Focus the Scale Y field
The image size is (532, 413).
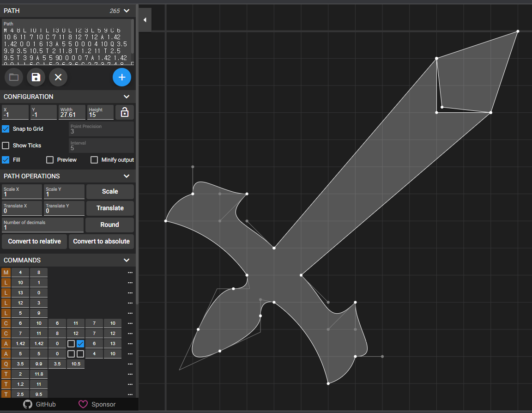click(x=64, y=192)
